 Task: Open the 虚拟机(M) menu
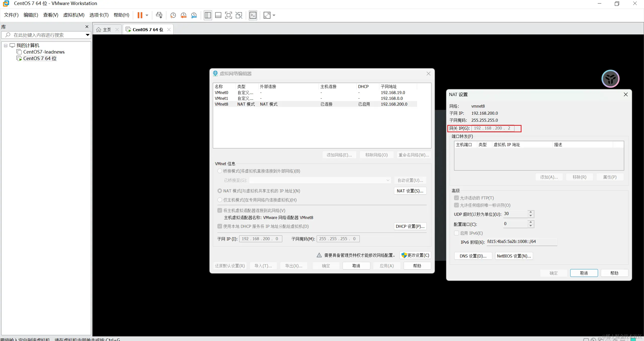coord(74,15)
